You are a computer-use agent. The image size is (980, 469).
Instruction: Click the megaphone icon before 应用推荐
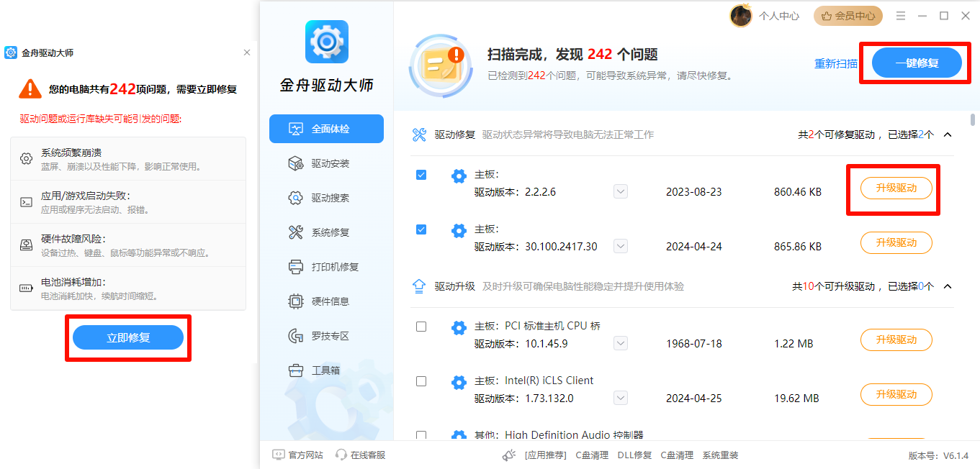510,455
